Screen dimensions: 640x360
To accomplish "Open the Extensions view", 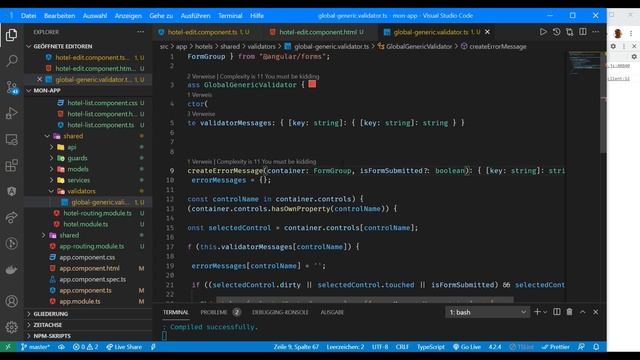I will click(x=11, y=165).
